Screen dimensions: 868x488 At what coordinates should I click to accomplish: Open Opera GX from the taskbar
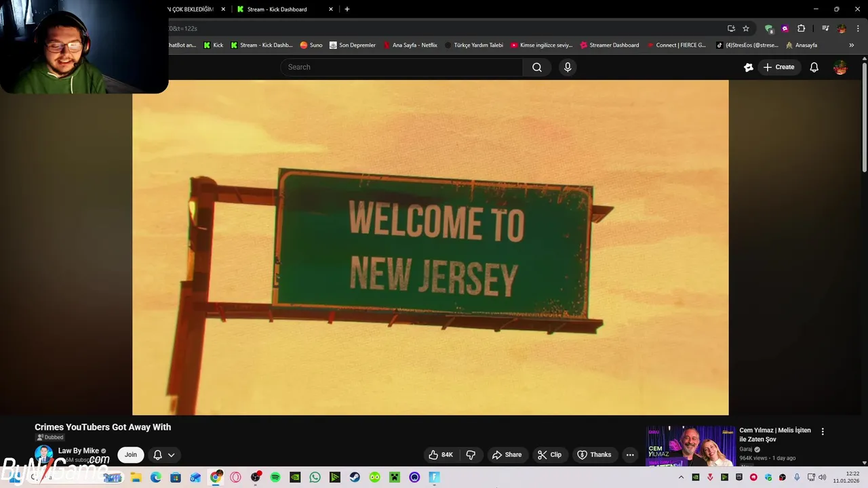click(x=235, y=477)
